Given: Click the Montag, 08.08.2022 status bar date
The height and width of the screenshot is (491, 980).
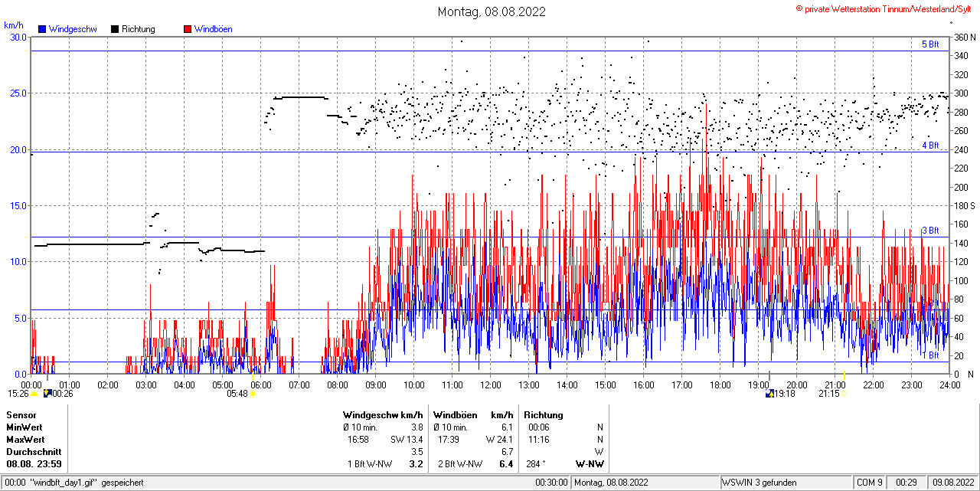Looking at the screenshot, I should click(x=611, y=483).
